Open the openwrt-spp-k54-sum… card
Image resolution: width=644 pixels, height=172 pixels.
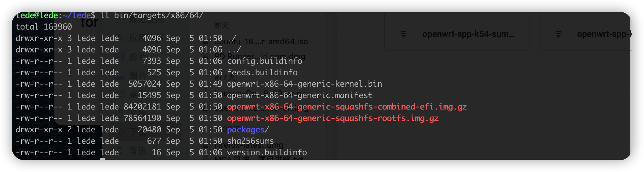[457, 34]
